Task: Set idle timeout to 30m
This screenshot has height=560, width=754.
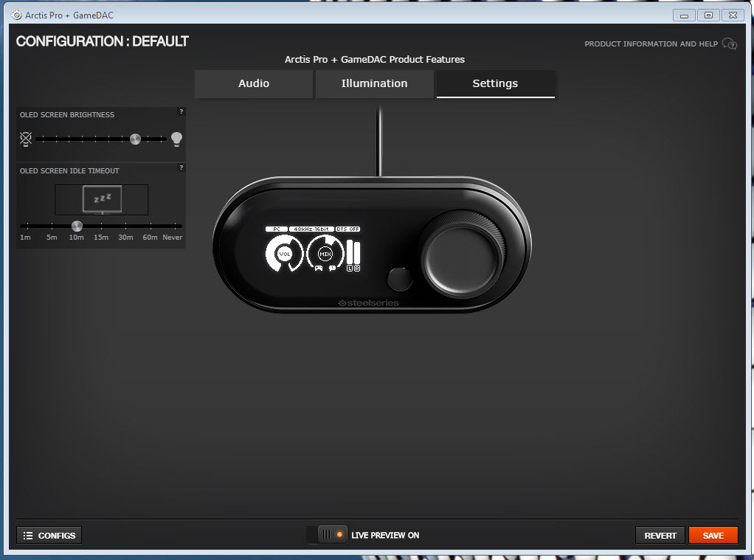Action: point(125,237)
